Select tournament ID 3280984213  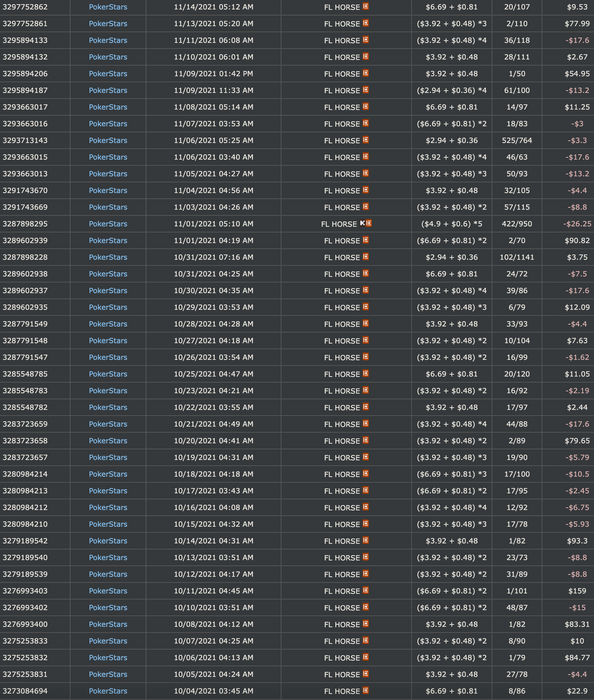(x=25, y=491)
